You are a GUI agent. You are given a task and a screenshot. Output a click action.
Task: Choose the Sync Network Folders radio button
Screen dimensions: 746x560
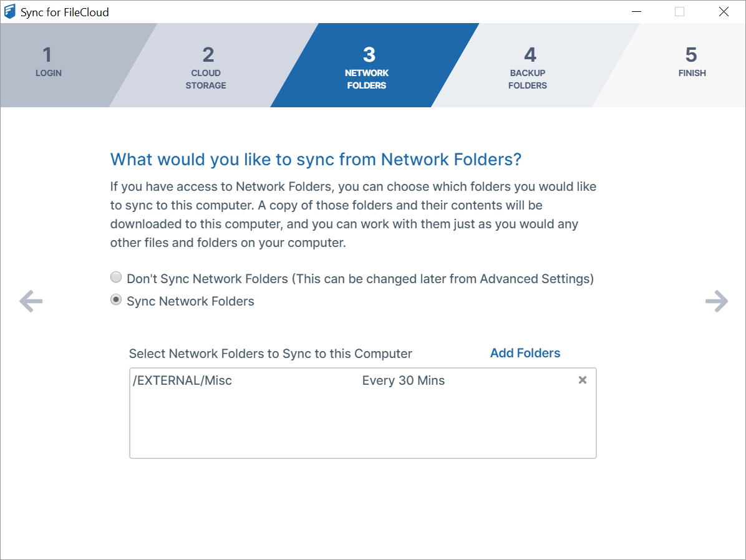(x=116, y=300)
